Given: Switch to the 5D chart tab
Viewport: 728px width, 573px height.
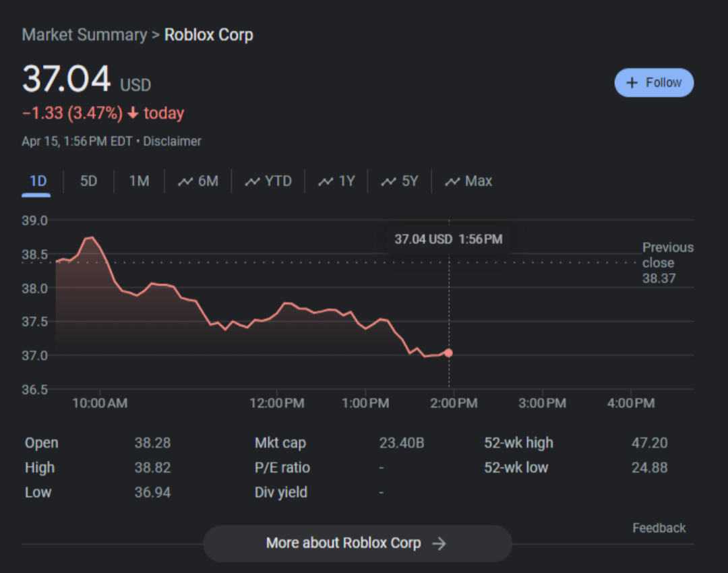Looking at the screenshot, I should [x=88, y=181].
